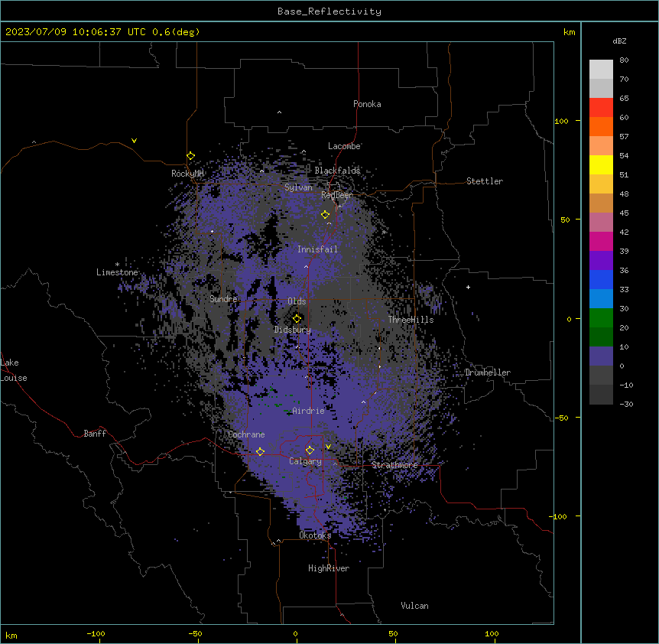This screenshot has width=659, height=644.
Task: Select the light gray 80 dBZ legend color
Action: coord(601,70)
